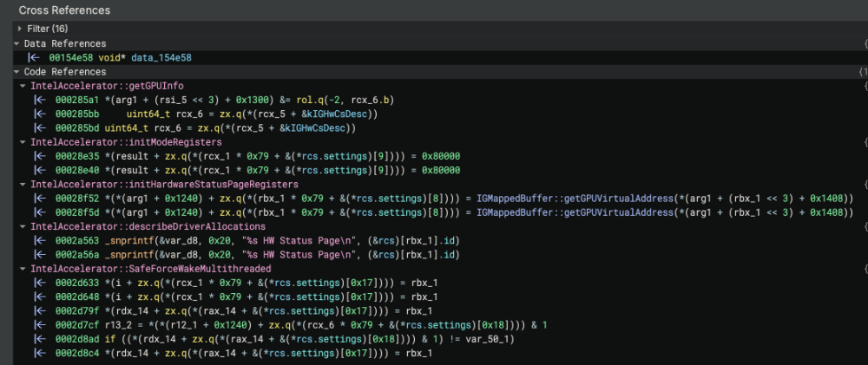Open data reference 00154e58 data_154e58

coord(120,57)
